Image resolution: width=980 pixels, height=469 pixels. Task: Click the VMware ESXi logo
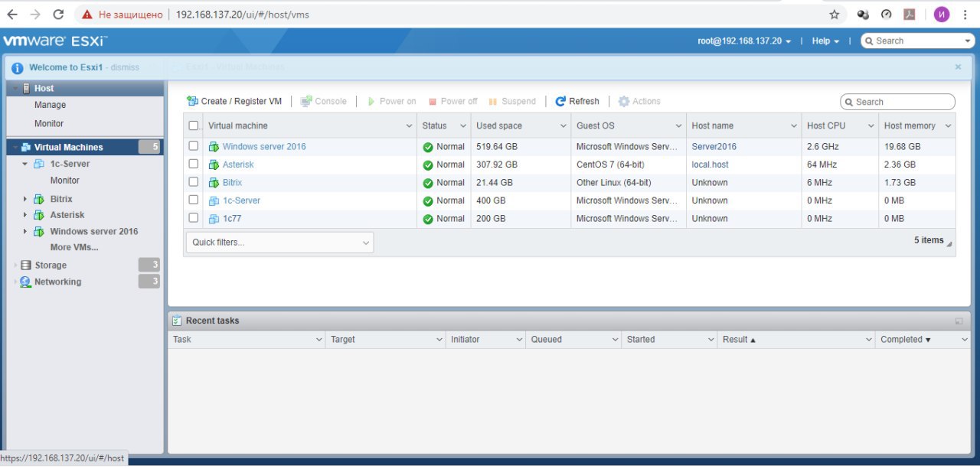point(55,41)
